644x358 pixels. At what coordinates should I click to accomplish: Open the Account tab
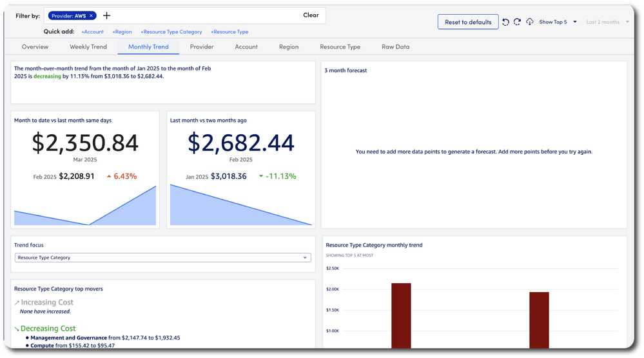coord(246,47)
